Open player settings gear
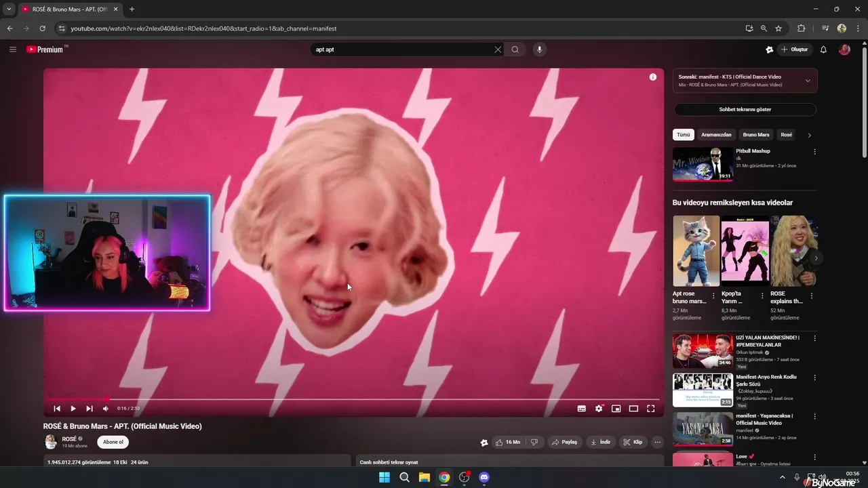Image resolution: width=868 pixels, height=488 pixels. [599, 409]
